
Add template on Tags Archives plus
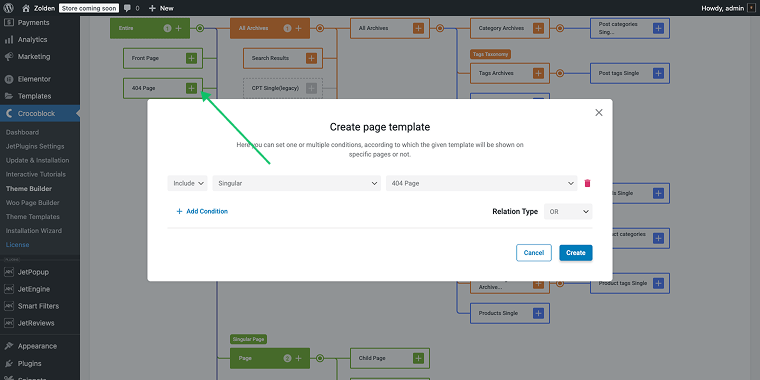tap(538, 73)
